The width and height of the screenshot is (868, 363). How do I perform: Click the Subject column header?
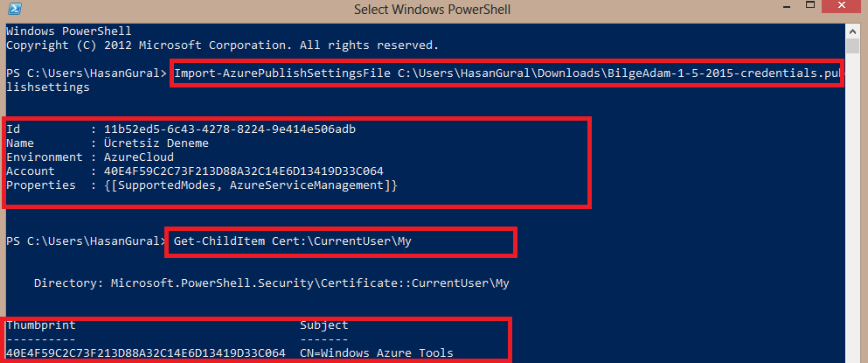[323, 325]
